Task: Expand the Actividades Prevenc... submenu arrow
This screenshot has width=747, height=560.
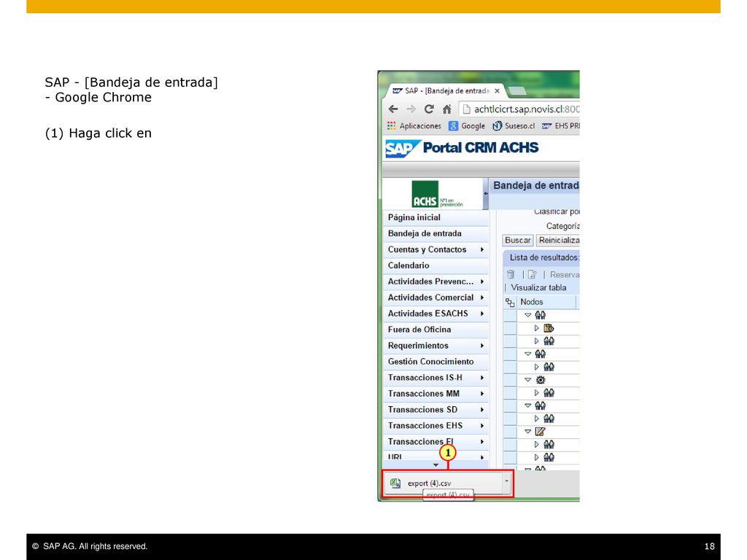Action: pos(482,281)
